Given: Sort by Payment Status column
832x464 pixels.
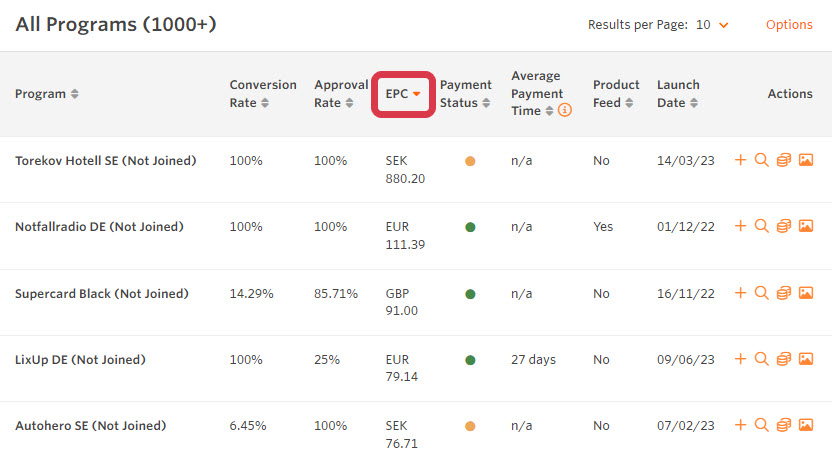Looking at the screenshot, I should (x=465, y=94).
